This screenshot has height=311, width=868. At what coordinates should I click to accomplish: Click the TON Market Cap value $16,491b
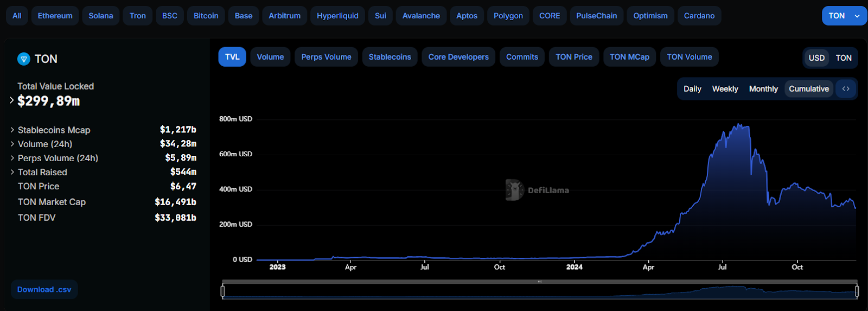[175, 202]
